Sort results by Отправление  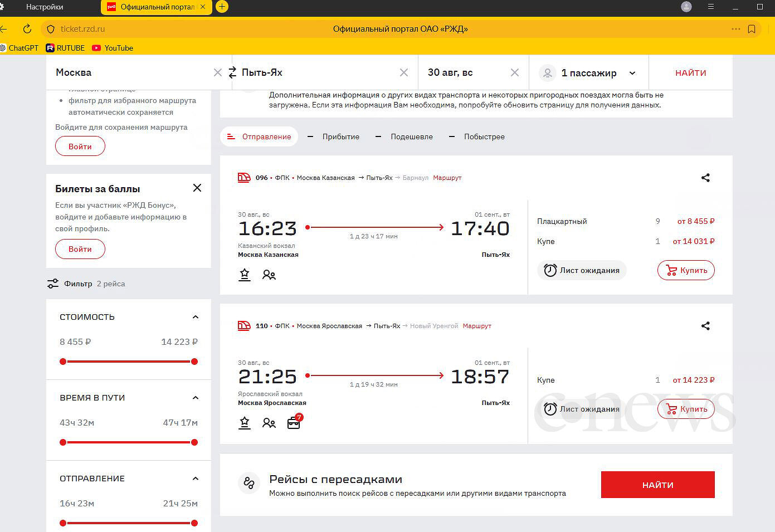[259, 136]
